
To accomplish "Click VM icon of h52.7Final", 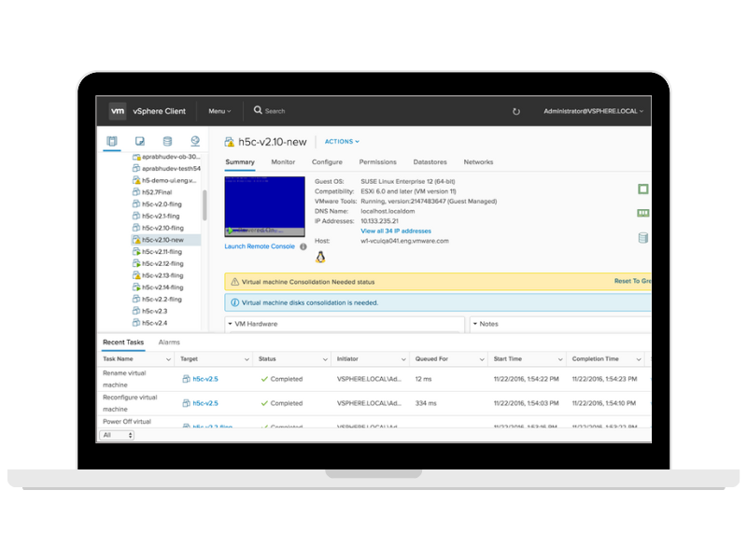I will coord(136,192).
